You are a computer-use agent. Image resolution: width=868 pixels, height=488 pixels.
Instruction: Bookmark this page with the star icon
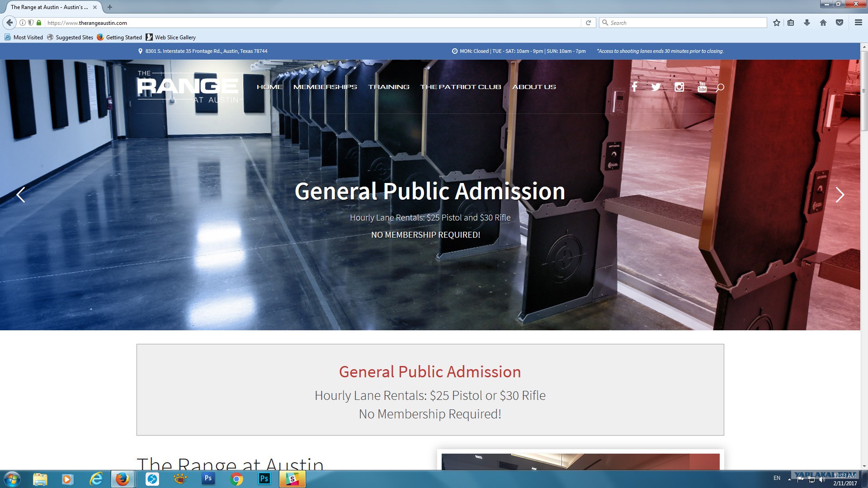[776, 23]
